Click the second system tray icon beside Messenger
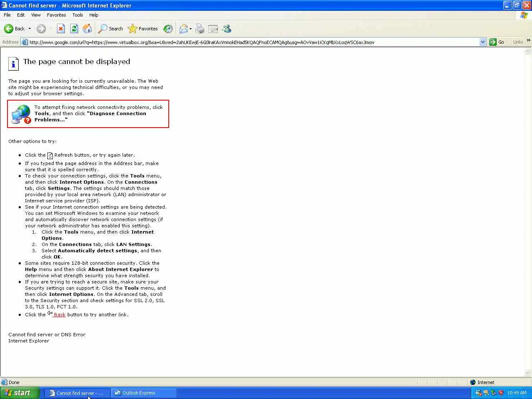This screenshot has height=399, width=532. (x=486, y=393)
